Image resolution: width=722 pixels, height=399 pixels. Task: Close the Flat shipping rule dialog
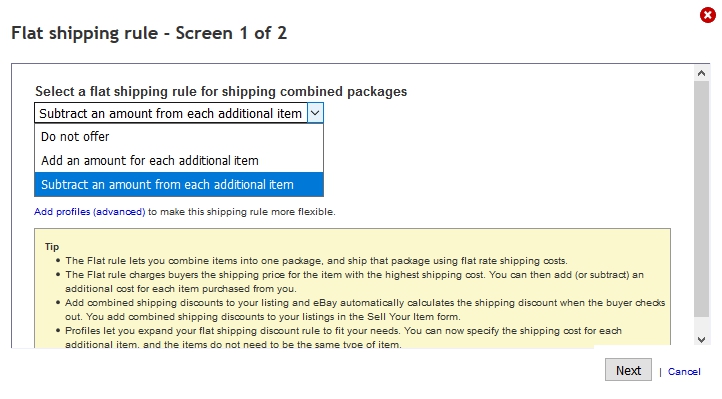[708, 15]
